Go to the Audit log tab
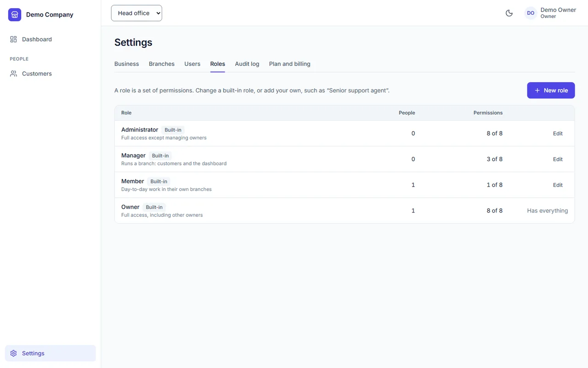 coord(247,64)
